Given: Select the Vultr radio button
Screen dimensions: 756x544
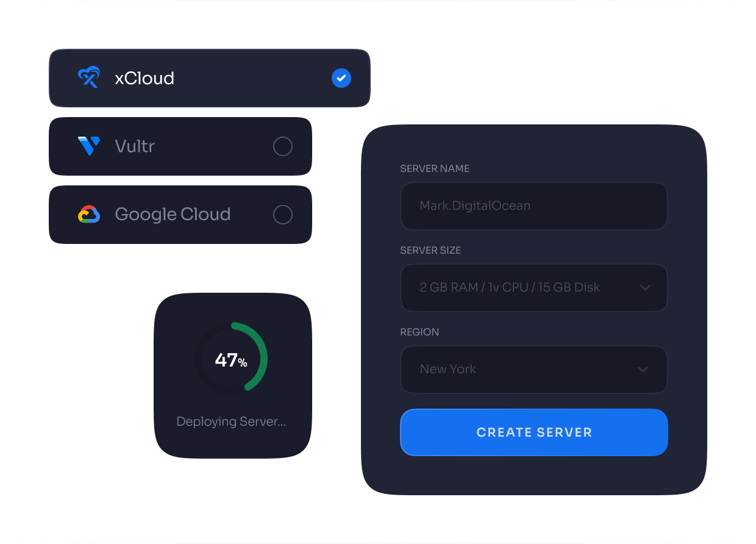Looking at the screenshot, I should (283, 146).
